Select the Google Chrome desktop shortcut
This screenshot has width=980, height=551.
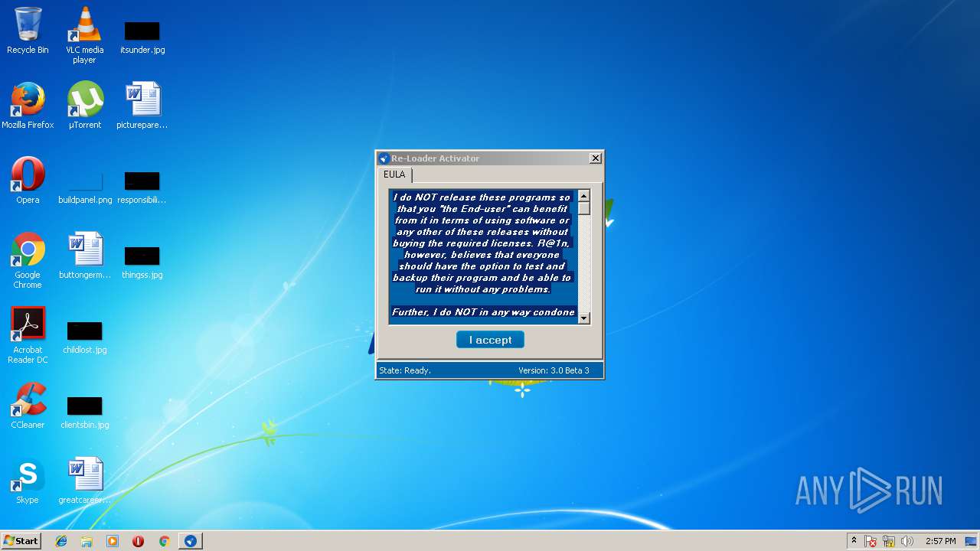pos(28,261)
